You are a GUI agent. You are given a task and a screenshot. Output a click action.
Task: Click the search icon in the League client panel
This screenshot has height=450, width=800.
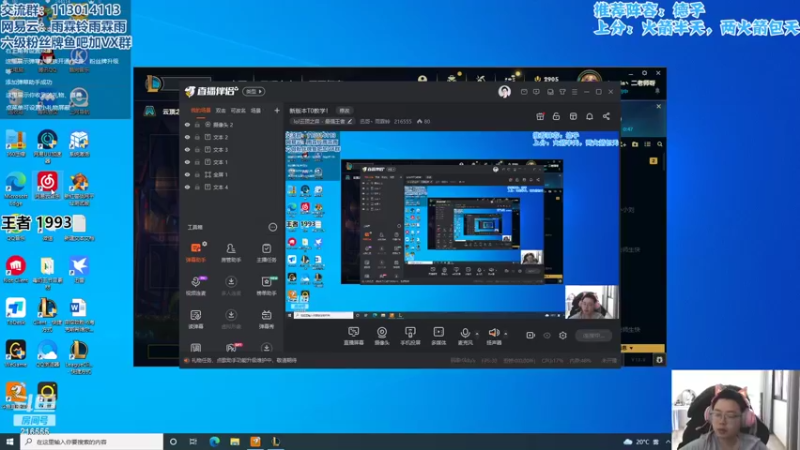pyautogui.click(x=660, y=144)
